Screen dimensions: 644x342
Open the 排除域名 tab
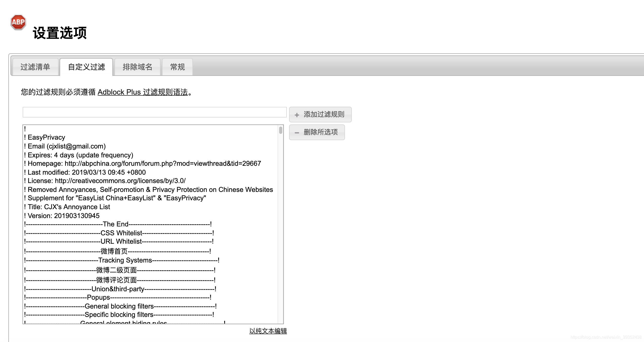(137, 67)
